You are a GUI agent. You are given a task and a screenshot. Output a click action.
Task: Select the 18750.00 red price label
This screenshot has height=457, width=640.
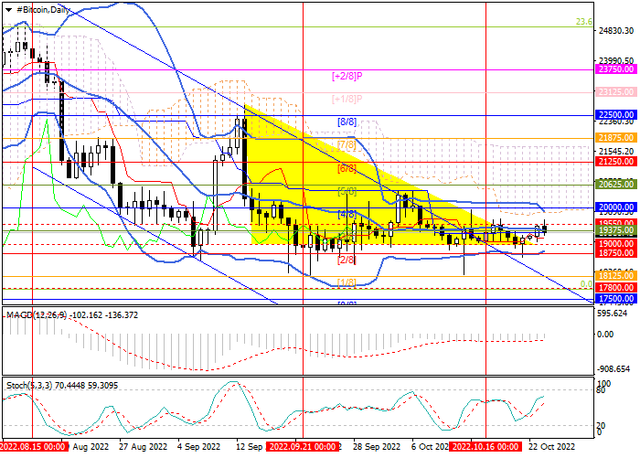[x=616, y=253]
